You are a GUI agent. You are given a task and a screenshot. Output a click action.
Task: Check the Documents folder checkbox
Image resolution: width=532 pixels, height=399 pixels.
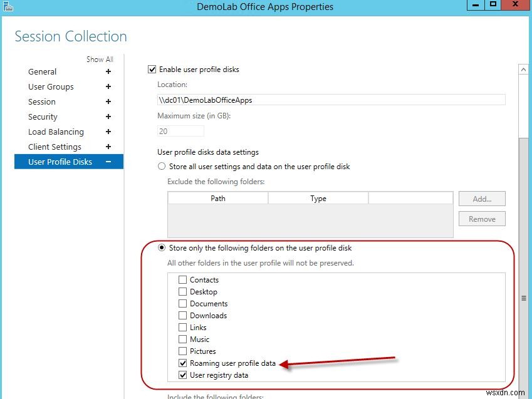click(182, 303)
